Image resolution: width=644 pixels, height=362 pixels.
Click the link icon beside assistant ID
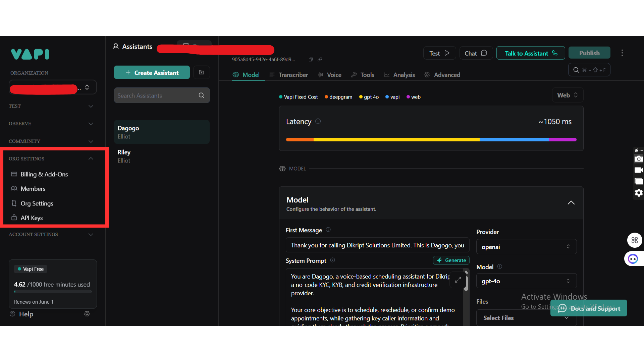coord(320,60)
